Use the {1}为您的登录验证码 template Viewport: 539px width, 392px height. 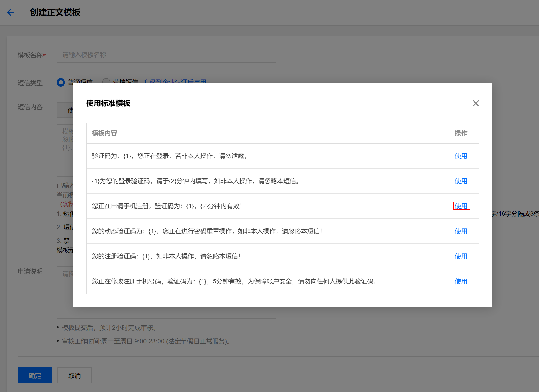click(x=461, y=181)
